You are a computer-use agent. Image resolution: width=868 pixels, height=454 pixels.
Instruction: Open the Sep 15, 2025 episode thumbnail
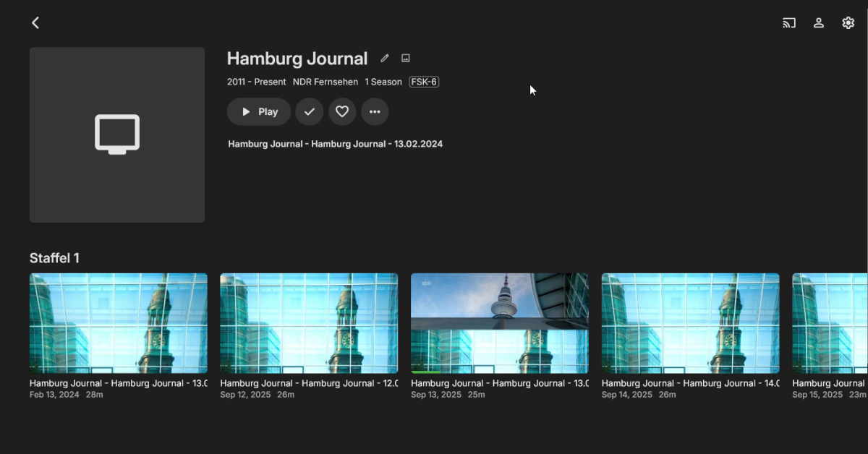[x=830, y=323]
